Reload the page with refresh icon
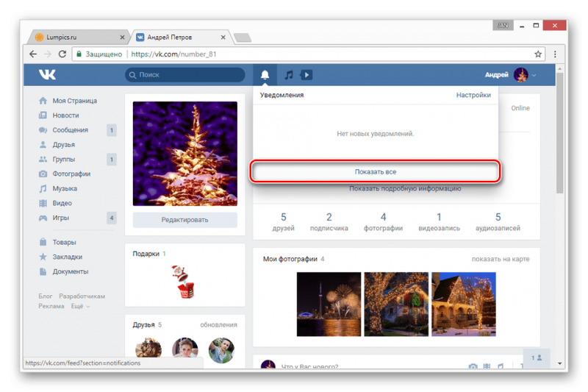Image resolution: width=588 pixels, height=392 pixels. coord(62,54)
